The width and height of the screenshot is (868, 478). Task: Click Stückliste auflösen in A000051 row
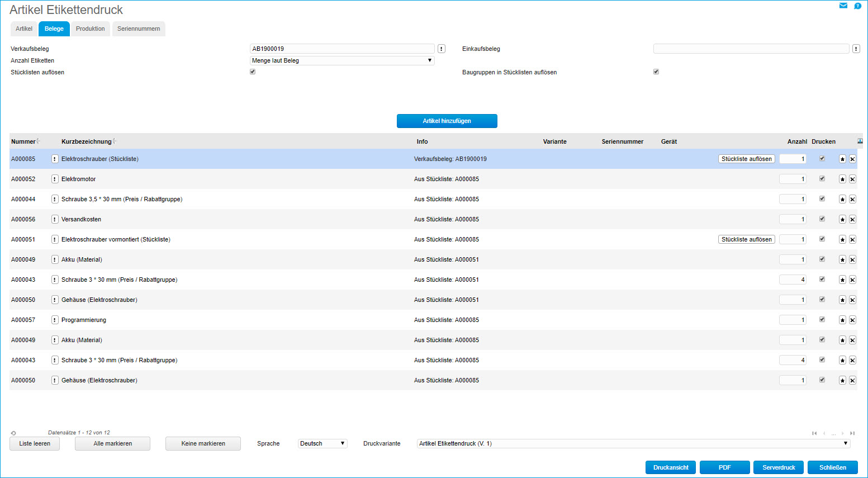[x=747, y=239]
